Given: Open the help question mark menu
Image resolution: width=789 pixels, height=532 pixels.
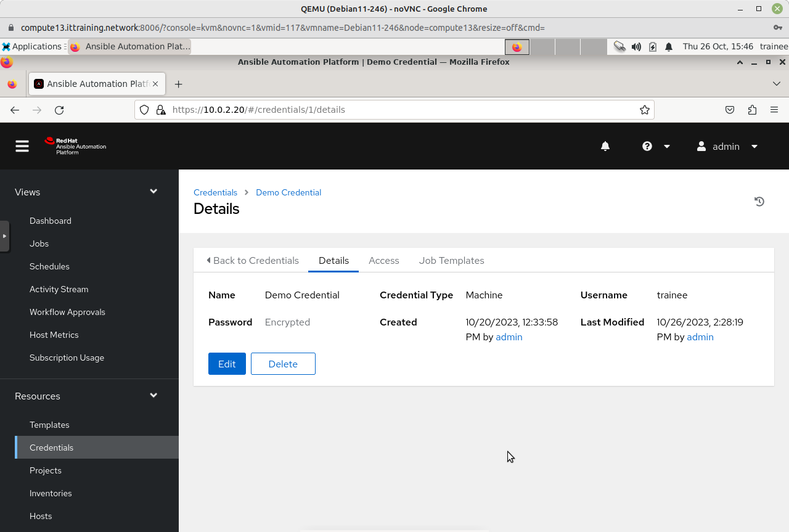Looking at the screenshot, I should click(x=647, y=146).
